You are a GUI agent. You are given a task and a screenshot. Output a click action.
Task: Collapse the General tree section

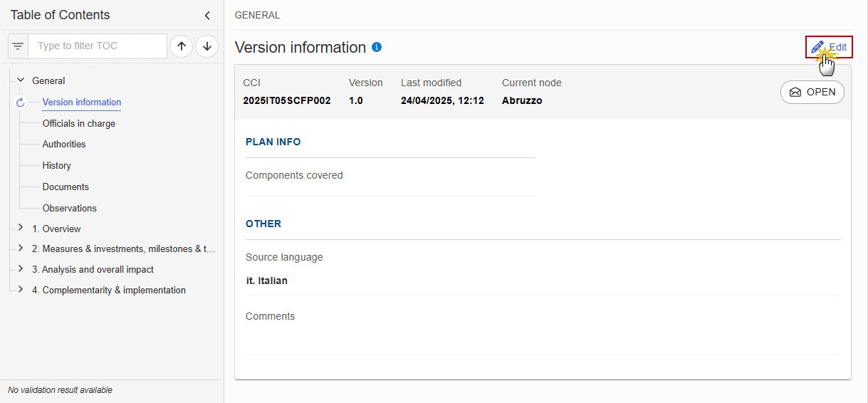[21, 80]
